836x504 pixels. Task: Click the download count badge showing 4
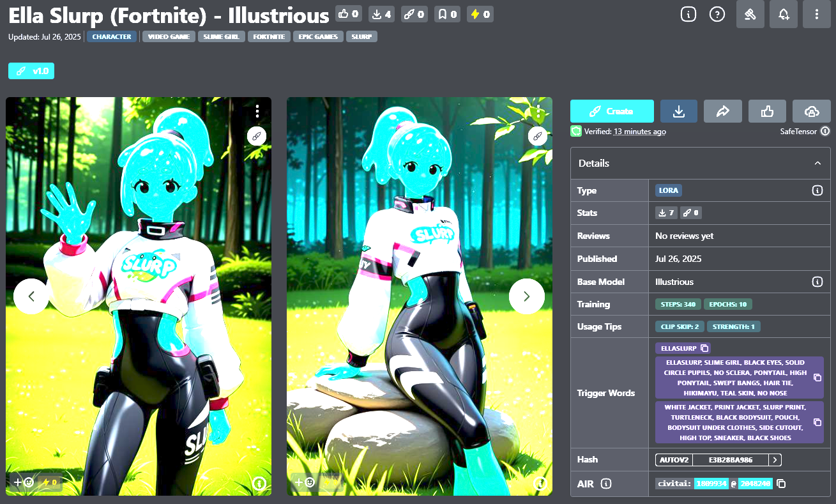point(382,14)
